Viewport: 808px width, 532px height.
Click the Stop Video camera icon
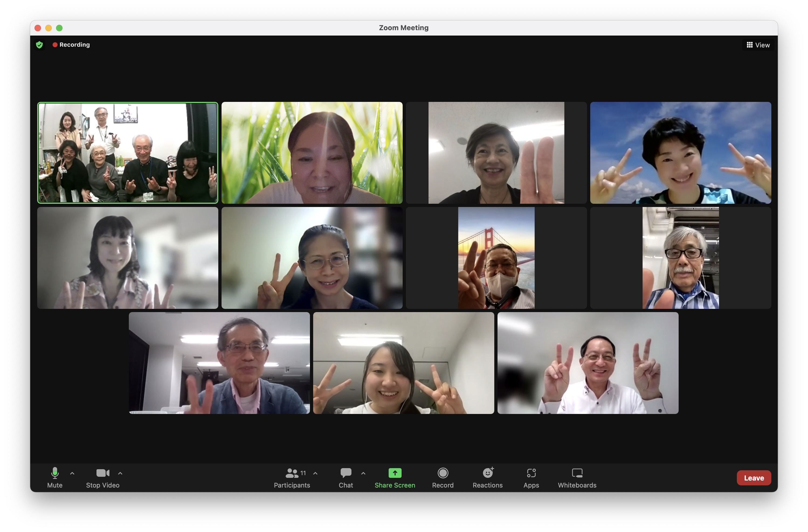click(103, 473)
